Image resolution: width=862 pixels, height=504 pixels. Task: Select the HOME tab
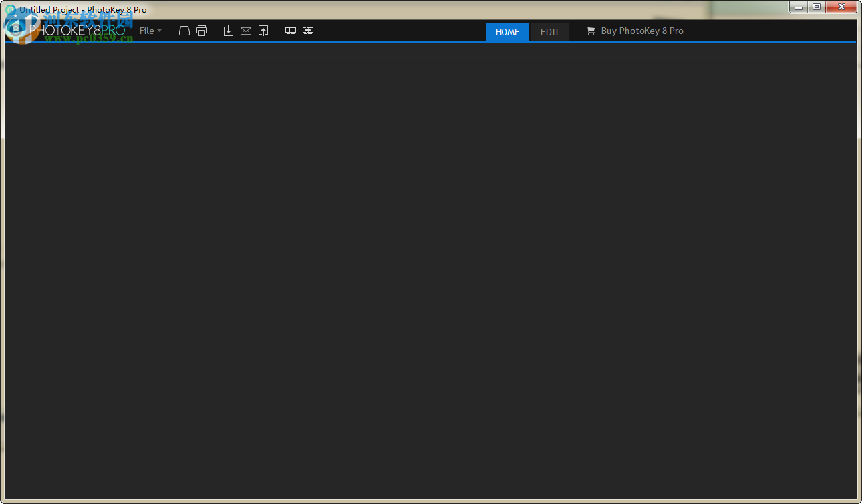[x=507, y=32]
